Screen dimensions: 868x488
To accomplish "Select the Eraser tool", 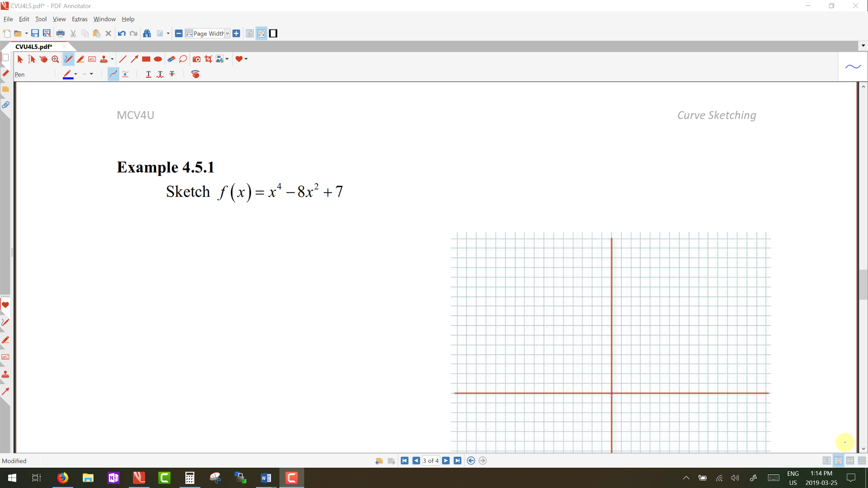I will click(171, 59).
